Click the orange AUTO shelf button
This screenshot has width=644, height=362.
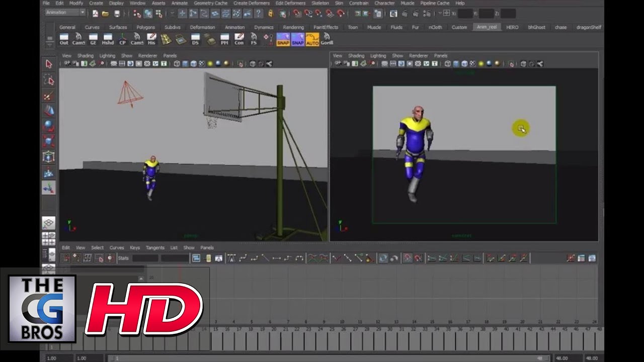coord(312,39)
